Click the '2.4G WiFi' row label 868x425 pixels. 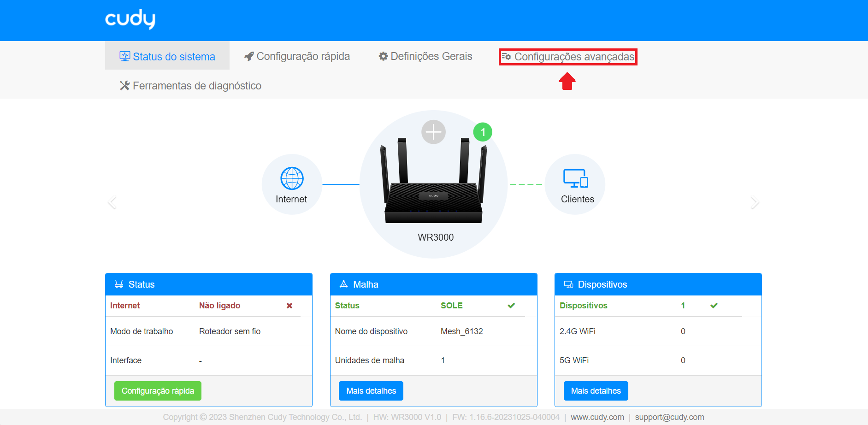point(577,331)
